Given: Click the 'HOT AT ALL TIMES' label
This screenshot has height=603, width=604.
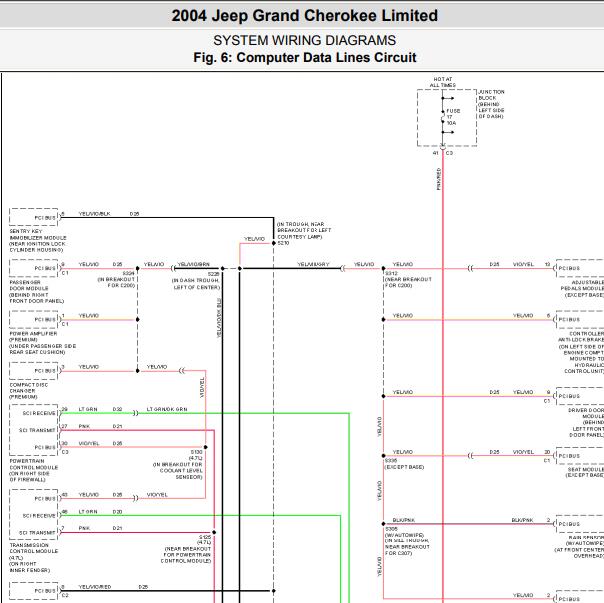Looking at the screenshot, I should tap(443, 82).
